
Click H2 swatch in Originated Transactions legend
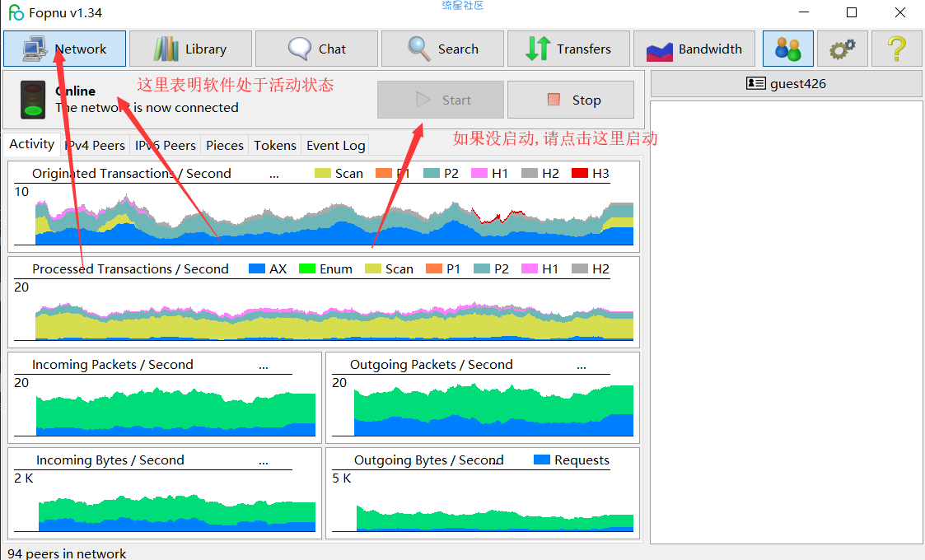coord(530,173)
